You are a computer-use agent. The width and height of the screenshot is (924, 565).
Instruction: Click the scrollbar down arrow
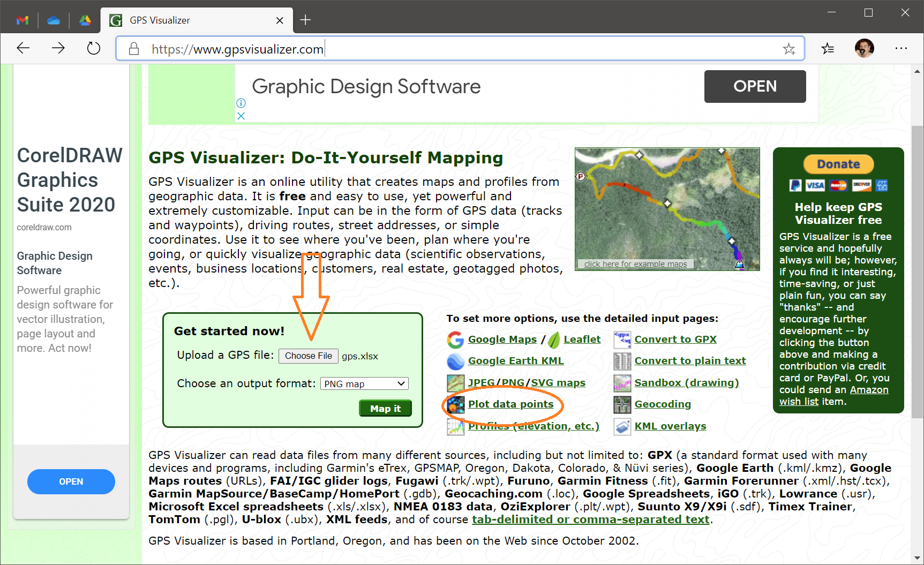click(917, 558)
